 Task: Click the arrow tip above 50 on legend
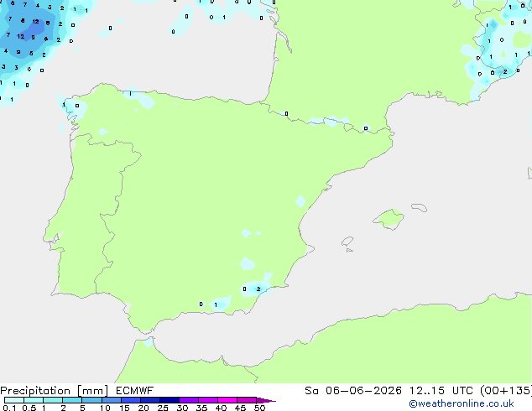coord(266,400)
